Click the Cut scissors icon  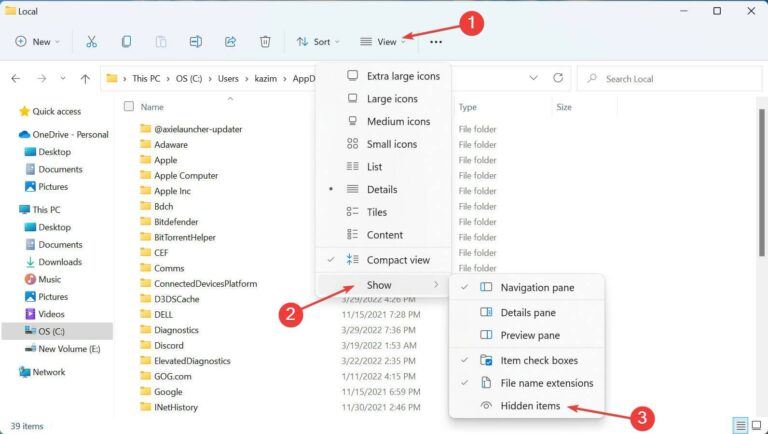pyautogui.click(x=92, y=42)
